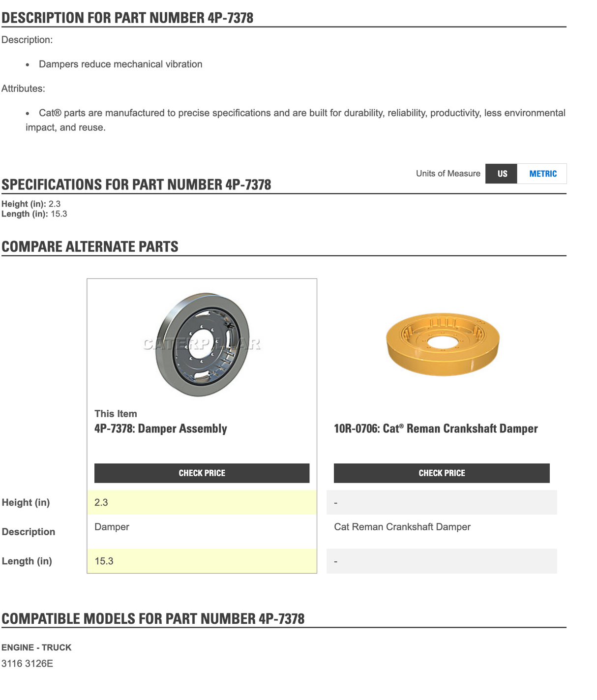The height and width of the screenshot is (700, 597).
Task: Click CHECK PRICE for 10R-0706 Reman Damper
Action: point(442,473)
